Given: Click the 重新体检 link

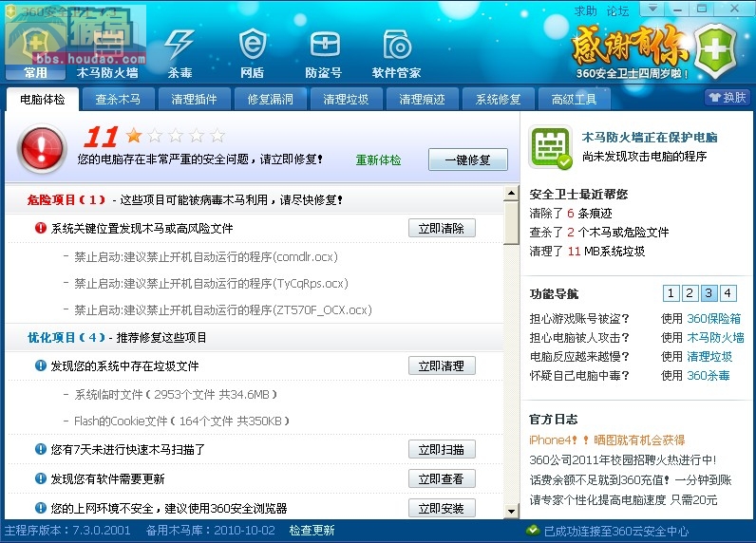Looking at the screenshot, I should tap(378, 160).
